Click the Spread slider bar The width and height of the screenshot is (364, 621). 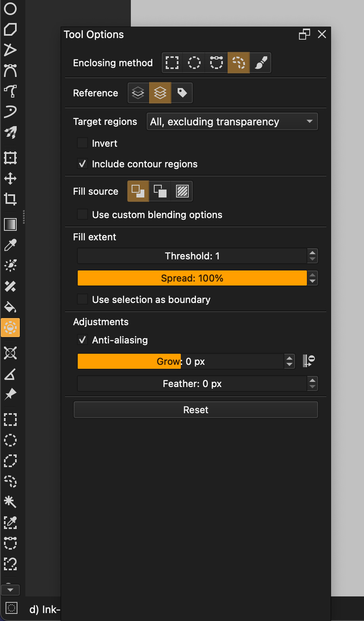coord(192,278)
